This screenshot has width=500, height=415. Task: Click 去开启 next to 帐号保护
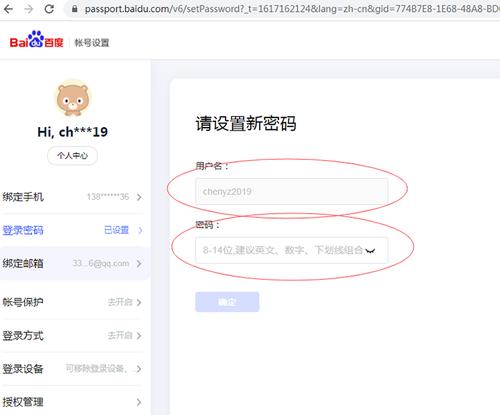pos(120,302)
